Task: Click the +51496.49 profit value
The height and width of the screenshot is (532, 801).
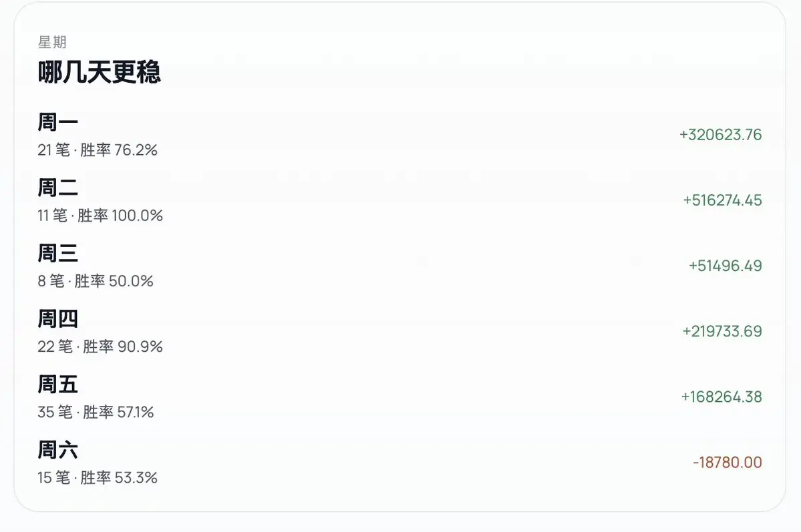Action: click(725, 266)
